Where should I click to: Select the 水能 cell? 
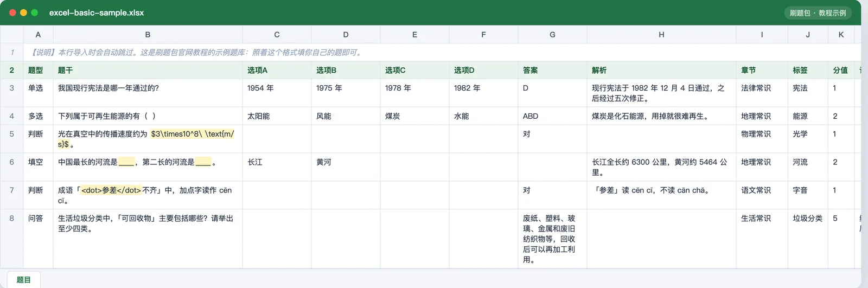pos(483,116)
